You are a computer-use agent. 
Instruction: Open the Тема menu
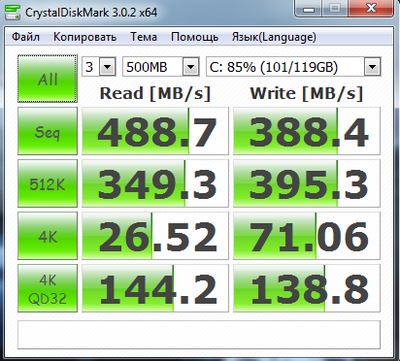pos(143,37)
